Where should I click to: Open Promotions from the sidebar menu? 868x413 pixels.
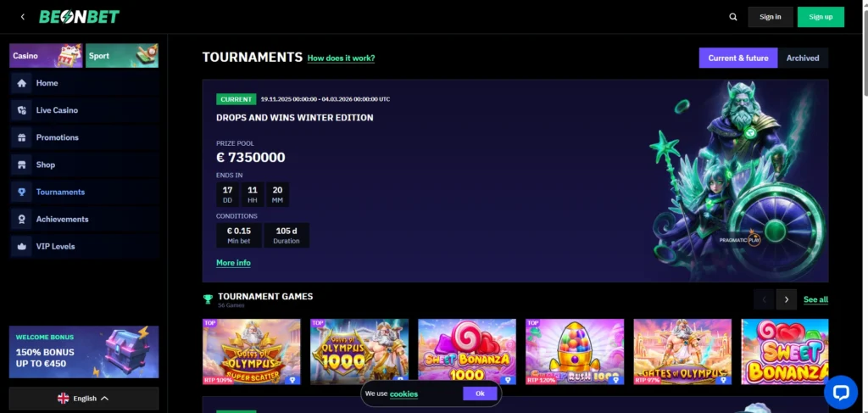[x=57, y=137]
